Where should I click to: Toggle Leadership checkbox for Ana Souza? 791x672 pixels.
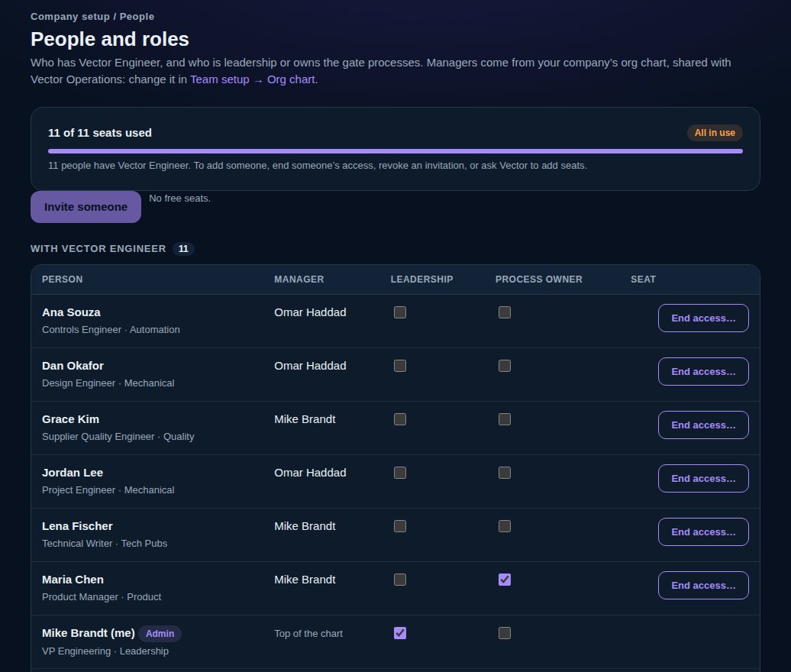tap(400, 312)
